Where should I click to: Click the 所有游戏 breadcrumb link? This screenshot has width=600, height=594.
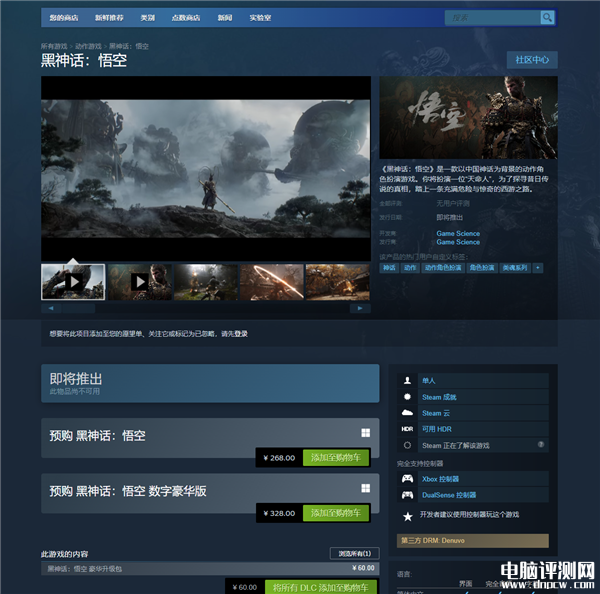(54, 46)
